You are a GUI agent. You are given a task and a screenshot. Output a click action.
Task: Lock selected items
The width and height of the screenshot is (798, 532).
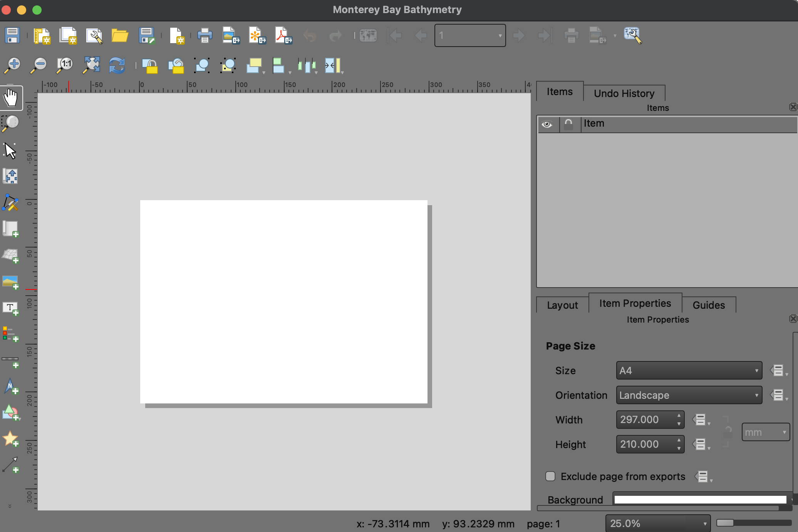pyautogui.click(x=150, y=65)
